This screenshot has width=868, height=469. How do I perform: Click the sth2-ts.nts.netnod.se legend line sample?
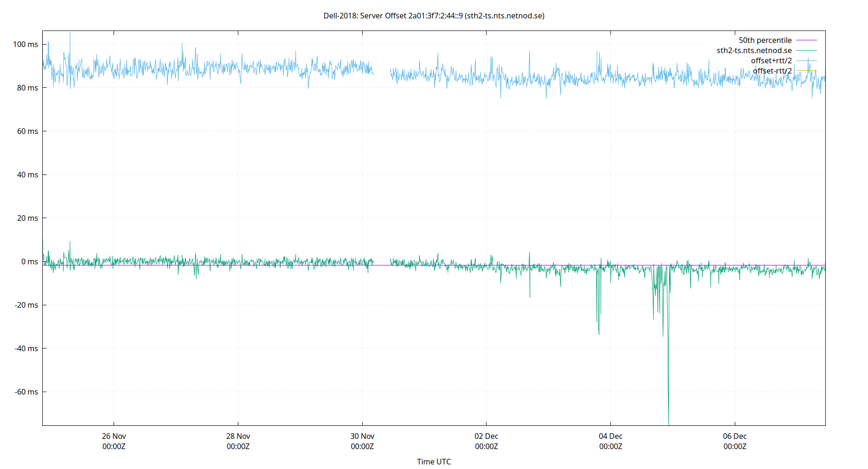[x=806, y=50]
